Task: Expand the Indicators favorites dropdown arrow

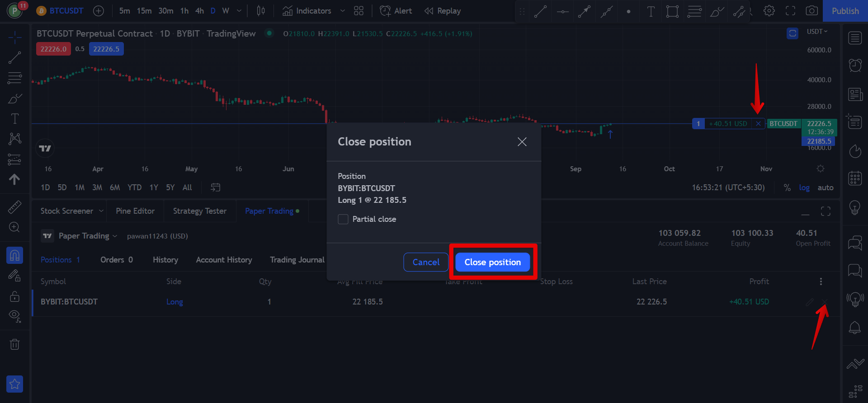Action: pos(342,11)
